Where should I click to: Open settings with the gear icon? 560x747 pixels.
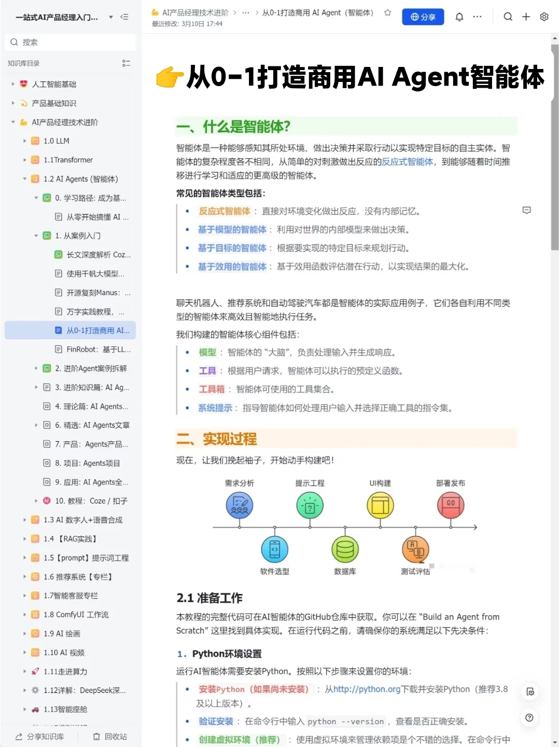[544, 17]
